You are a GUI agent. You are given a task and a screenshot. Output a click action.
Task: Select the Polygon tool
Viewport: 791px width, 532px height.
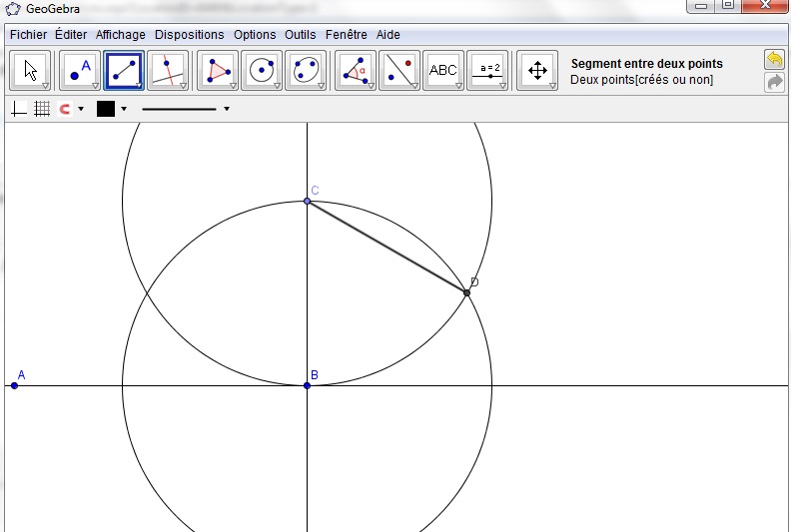point(218,70)
